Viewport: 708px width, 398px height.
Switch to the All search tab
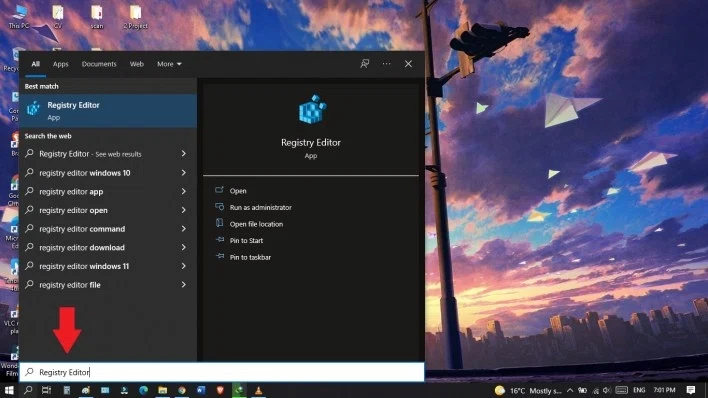(x=36, y=64)
